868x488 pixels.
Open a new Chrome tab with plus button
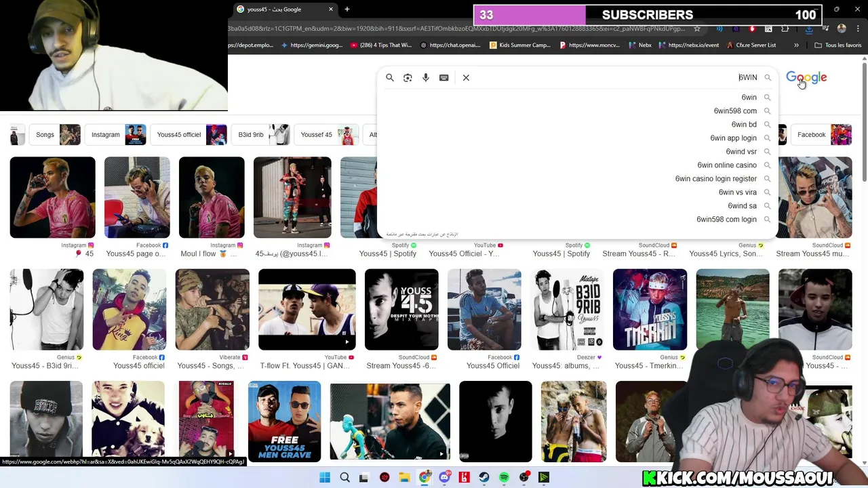click(347, 9)
